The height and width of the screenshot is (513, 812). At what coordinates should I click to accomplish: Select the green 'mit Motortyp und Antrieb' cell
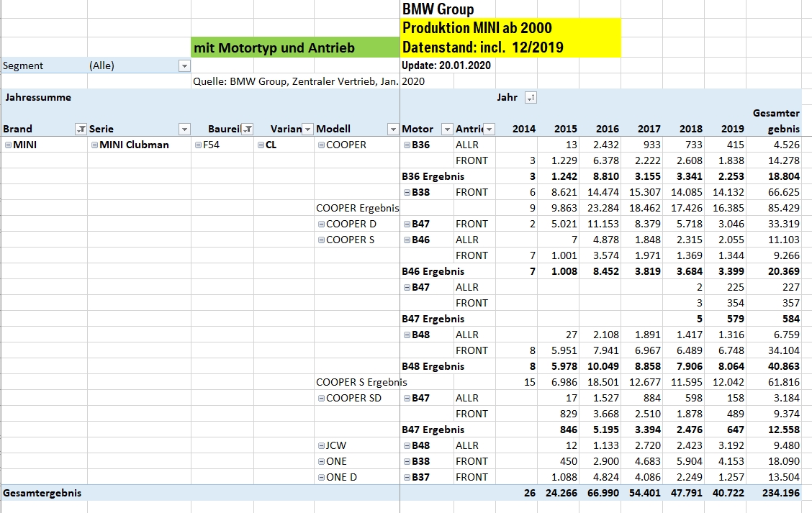pos(295,48)
